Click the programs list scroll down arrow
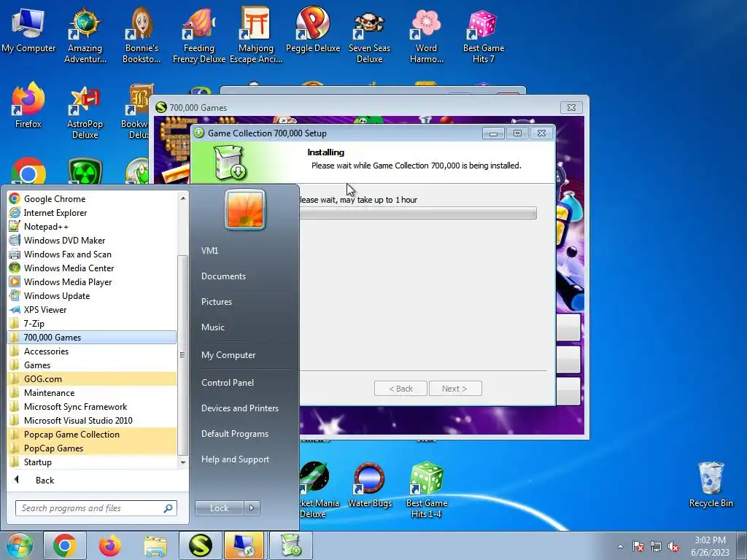747x560 pixels. (183, 462)
